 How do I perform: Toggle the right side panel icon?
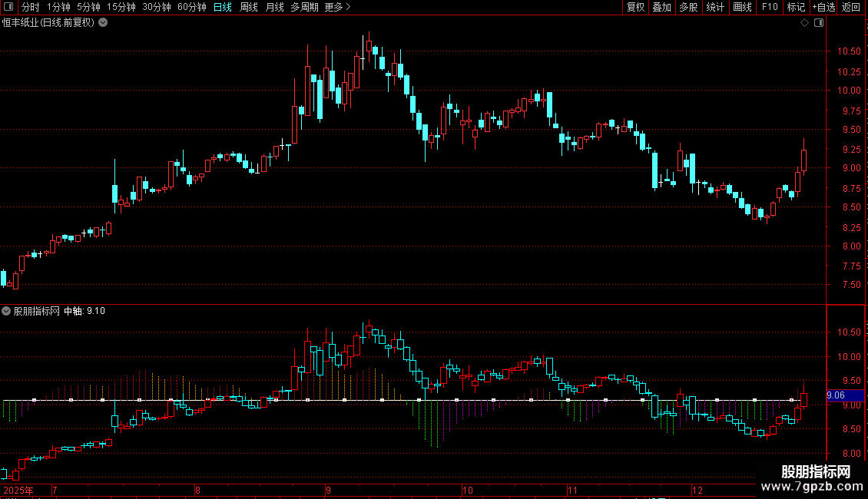pyautogui.click(x=819, y=23)
